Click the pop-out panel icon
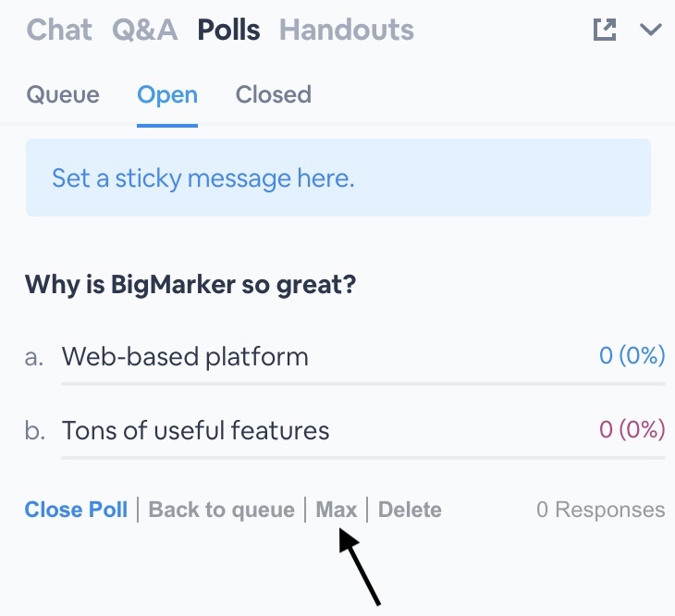This screenshot has width=675, height=616. coord(604,30)
